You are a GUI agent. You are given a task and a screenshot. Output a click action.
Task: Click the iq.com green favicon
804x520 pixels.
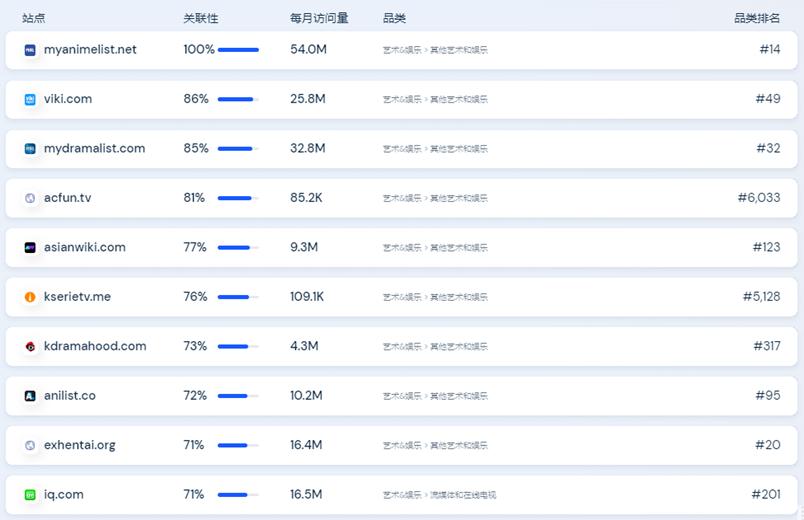point(30,494)
